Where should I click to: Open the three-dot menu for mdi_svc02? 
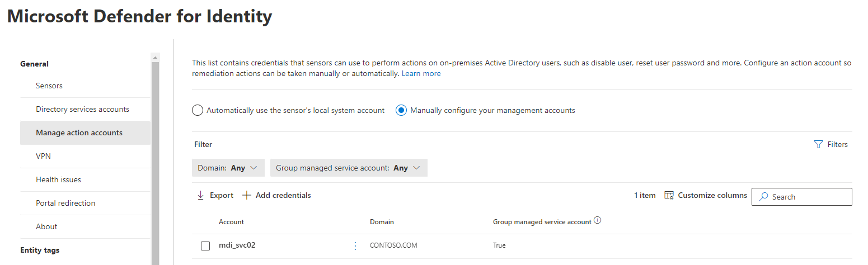[355, 245]
